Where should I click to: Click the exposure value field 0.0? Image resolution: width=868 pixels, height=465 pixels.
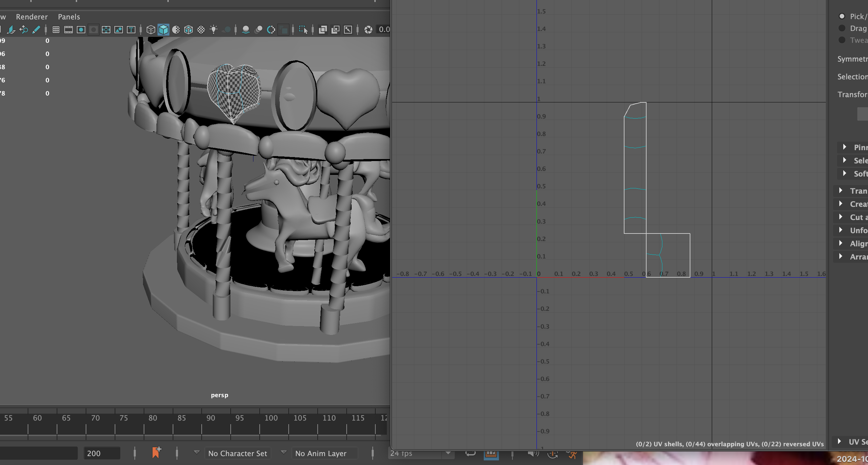coord(384,30)
